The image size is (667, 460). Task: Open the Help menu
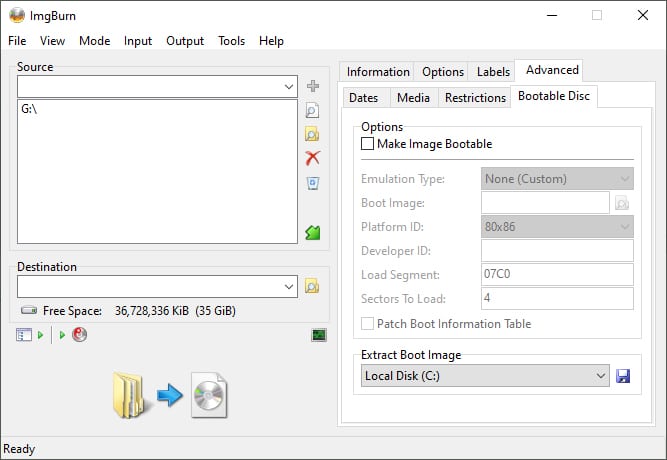[x=271, y=41]
